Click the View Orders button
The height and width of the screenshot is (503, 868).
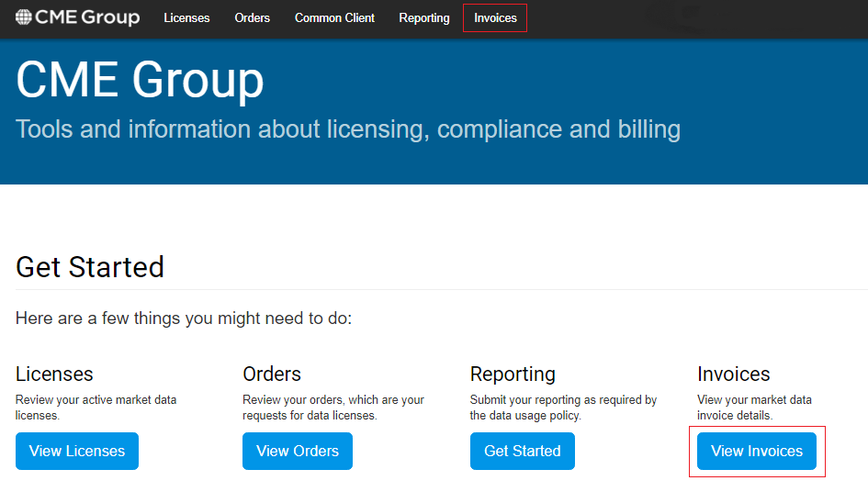pyautogui.click(x=297, y=451)
